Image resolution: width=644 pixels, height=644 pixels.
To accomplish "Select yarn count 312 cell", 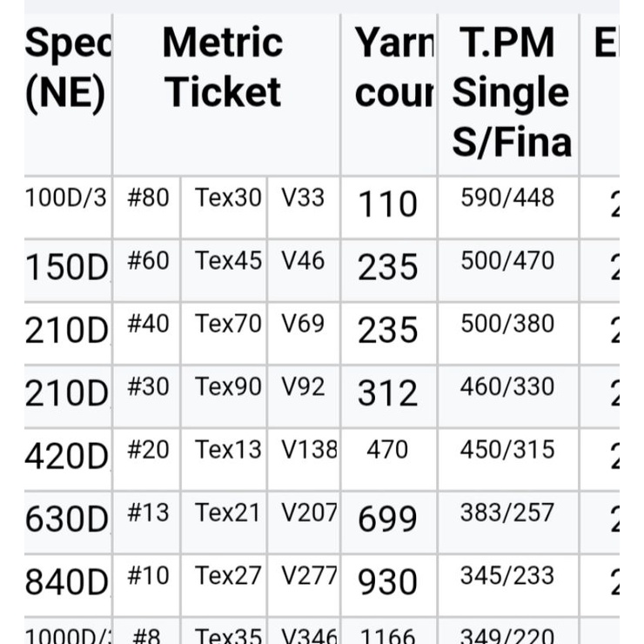I will tap(389, 397).
